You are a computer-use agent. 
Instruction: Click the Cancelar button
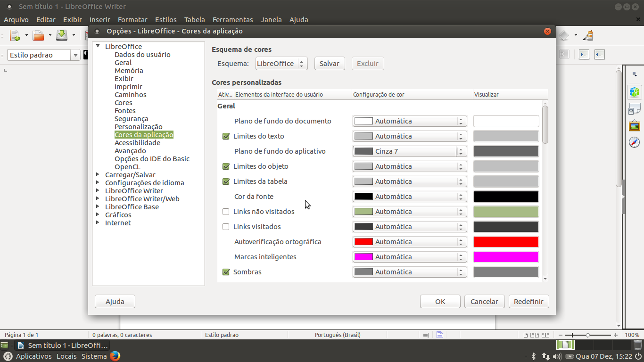click(x=485, y=302)
